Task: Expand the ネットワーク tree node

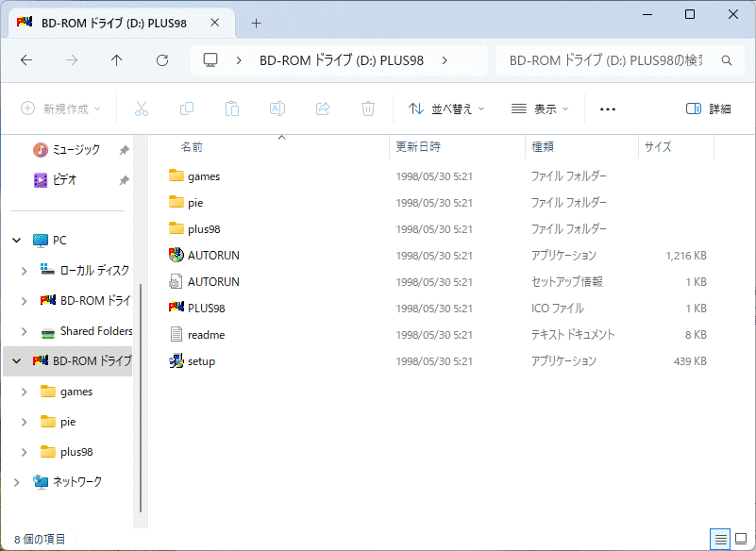Action: pyautogui.click(x=17, y=482)
